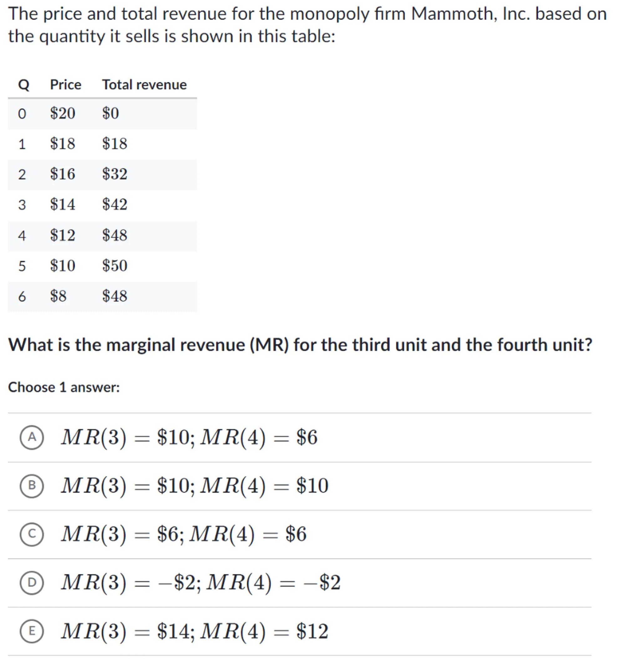The height and width of the screenshot is (672, 632).
Task: Select radio option E circle
Action: [31, 631]
